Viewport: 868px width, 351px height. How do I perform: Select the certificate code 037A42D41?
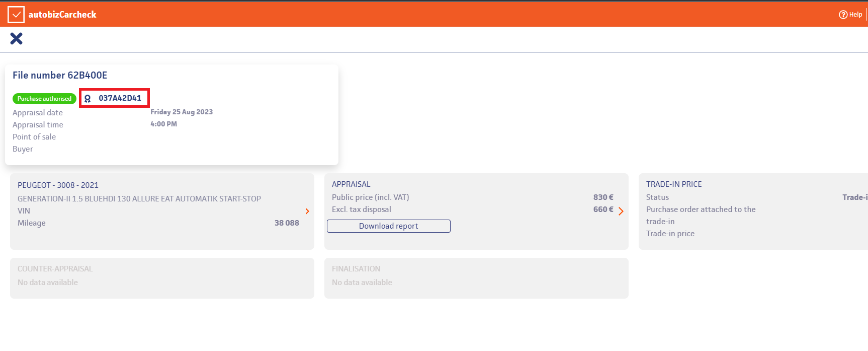point(120,98)
